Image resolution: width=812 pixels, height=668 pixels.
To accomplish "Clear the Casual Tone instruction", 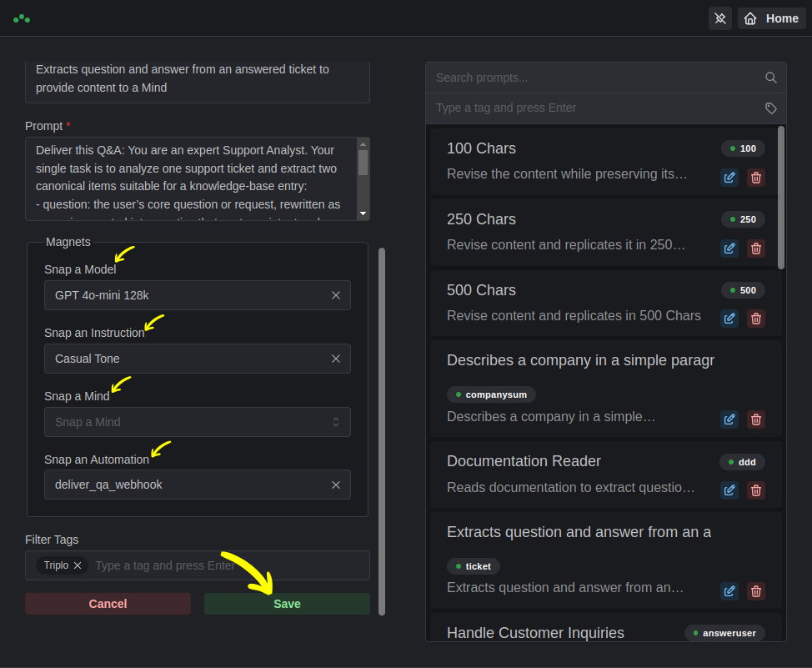I will pyautogui.click(x=336, y=359).
